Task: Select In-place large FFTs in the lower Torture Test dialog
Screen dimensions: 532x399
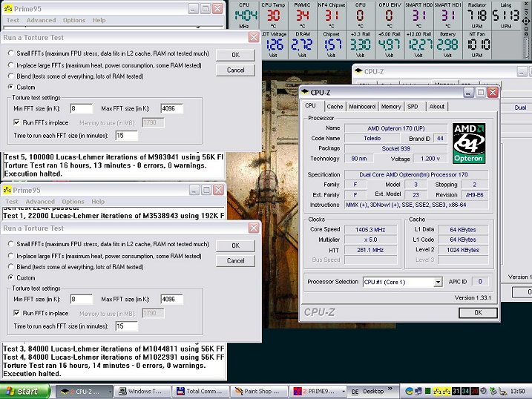Action: 11,256
